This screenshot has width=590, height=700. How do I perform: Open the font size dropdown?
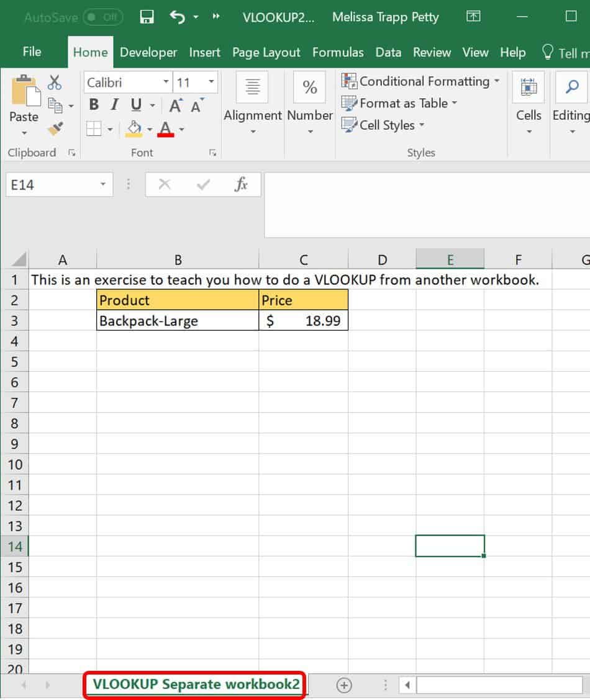pos(211,83)
